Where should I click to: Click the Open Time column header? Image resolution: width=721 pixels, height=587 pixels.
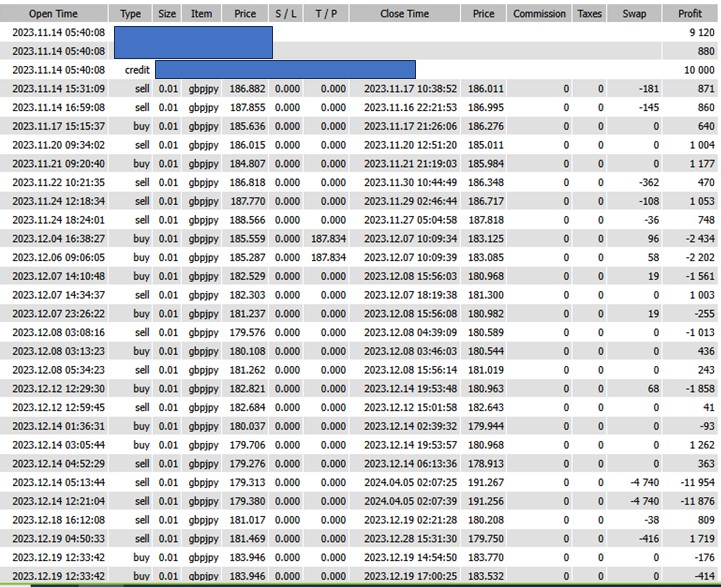(54, 14)
